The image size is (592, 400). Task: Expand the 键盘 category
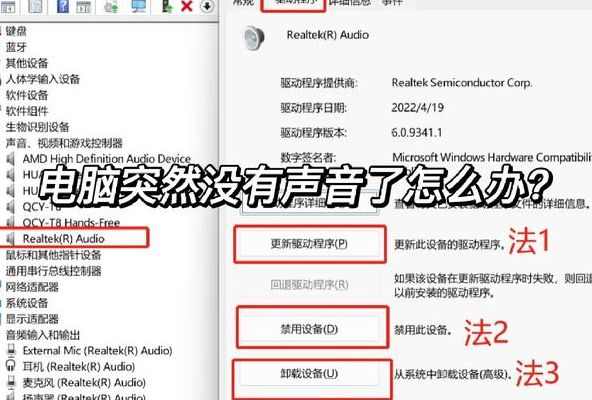16,31
